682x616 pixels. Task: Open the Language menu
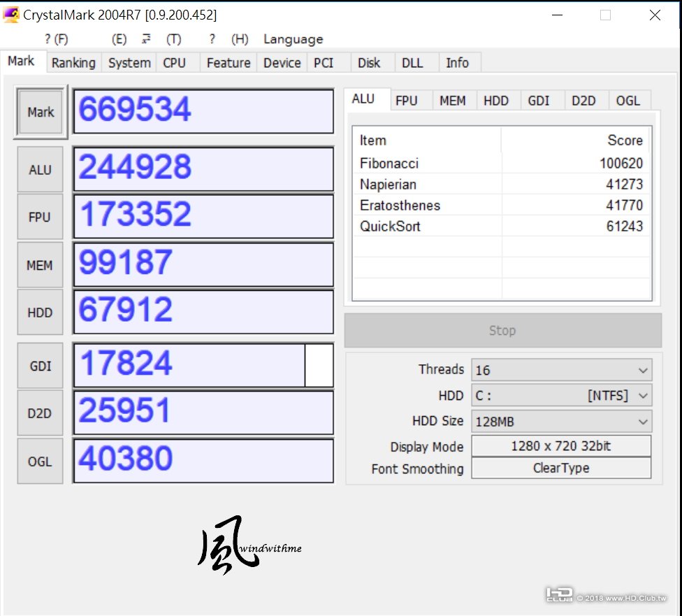pos(293,39)
